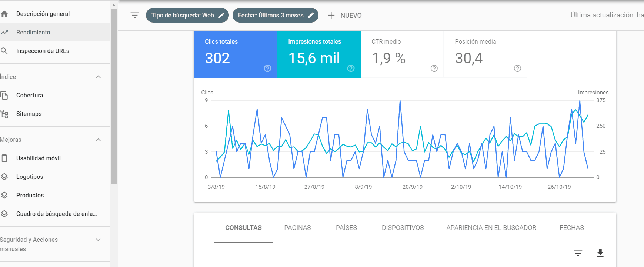
Task: Open Logotipos report
Action: (55, 177)
